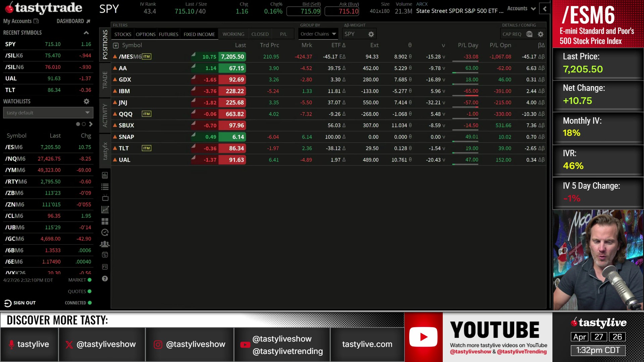644x362 pixels.
Task: Switch to the ACTIVITY vertical tab
Action: (105, 116)
